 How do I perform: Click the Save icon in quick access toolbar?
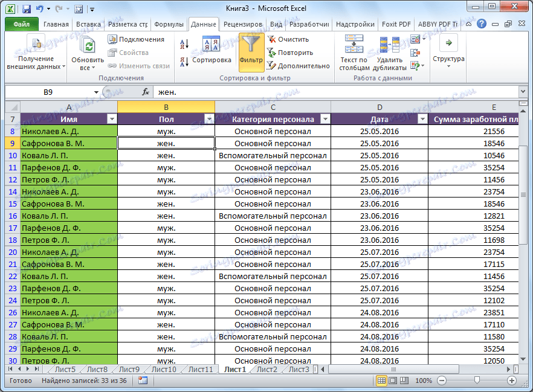click(26, 9)
